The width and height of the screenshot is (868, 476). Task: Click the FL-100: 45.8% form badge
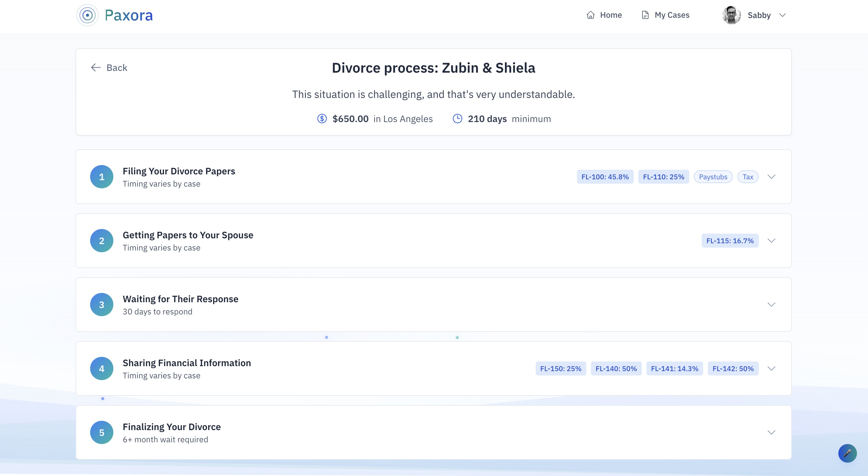pos(605,177)
